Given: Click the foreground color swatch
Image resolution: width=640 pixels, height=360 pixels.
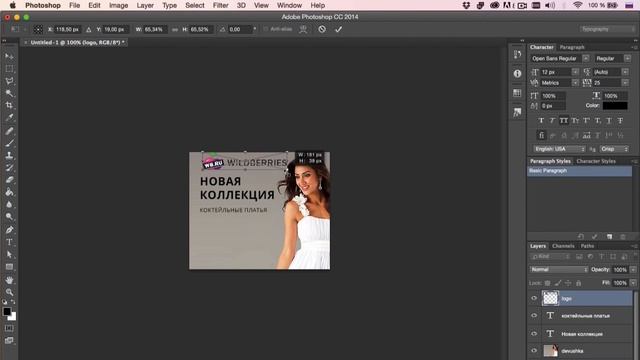Looking at the screenshot, I should pyautogui.click(x=7, y=312).
